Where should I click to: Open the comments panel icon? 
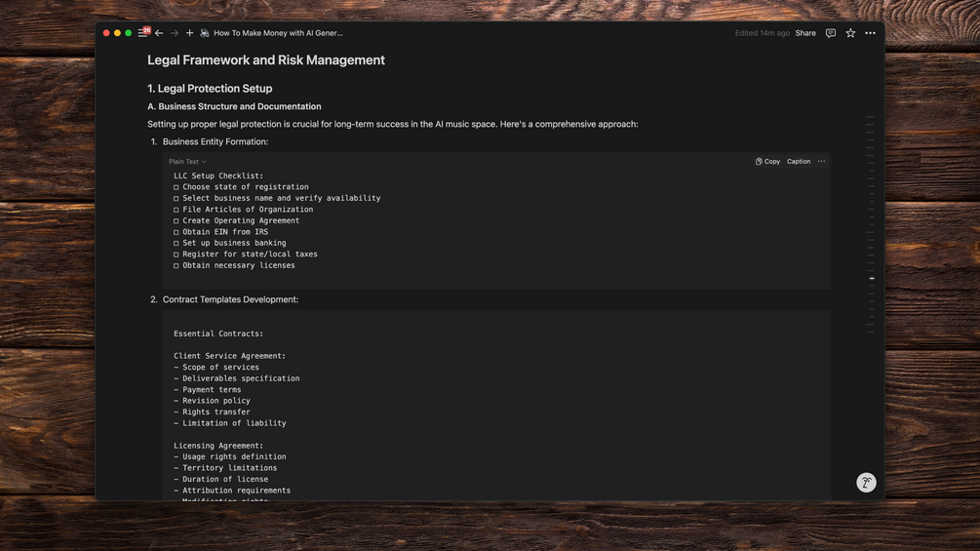click(x=831, y=33)
